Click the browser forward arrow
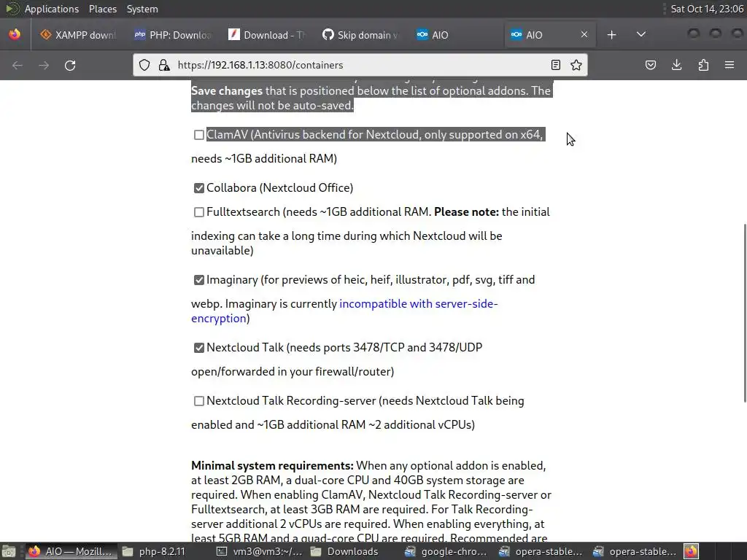Viewport: 747px width, 560px height. coord(44,65)
